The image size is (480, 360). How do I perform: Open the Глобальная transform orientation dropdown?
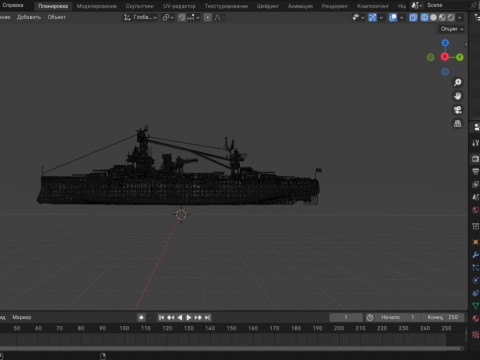[140, 17]
